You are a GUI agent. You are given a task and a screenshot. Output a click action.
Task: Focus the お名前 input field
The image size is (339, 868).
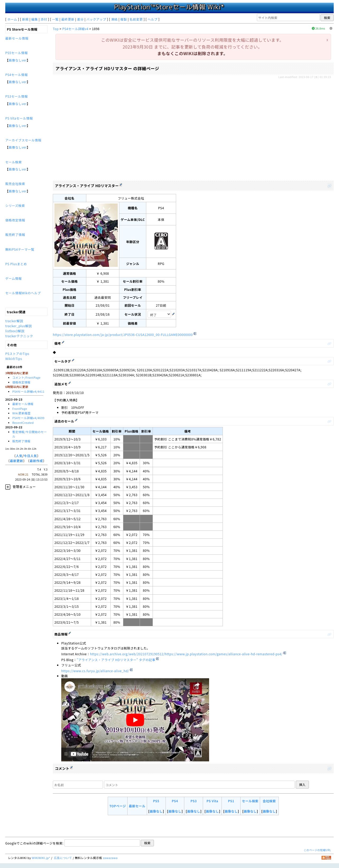point(78,785)
